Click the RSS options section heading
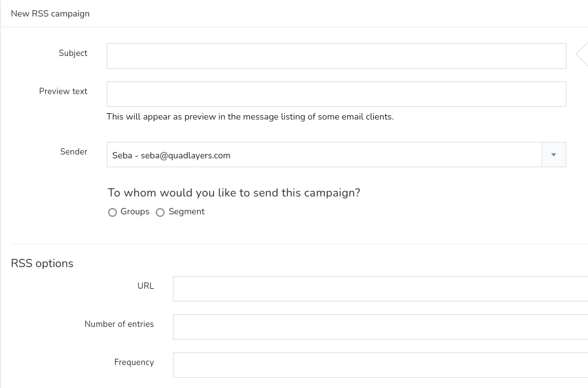588x388 pixels. (x=42, y=263)
